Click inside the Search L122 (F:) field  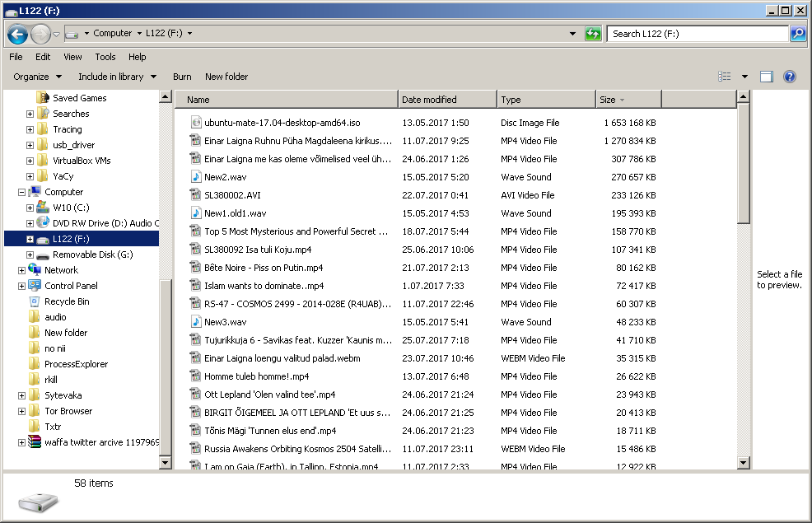696,34
